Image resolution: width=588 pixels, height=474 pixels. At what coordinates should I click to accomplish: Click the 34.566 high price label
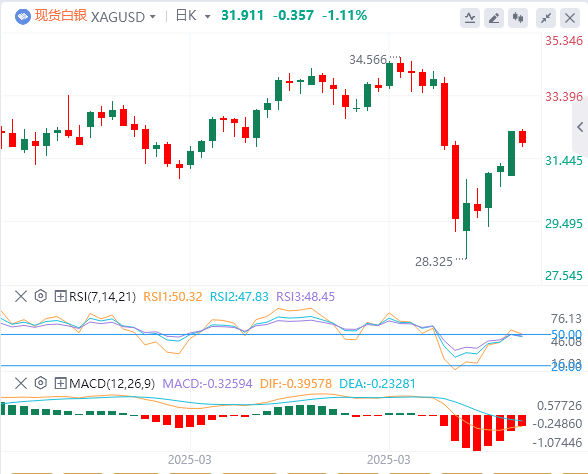(x=368, y=60)
